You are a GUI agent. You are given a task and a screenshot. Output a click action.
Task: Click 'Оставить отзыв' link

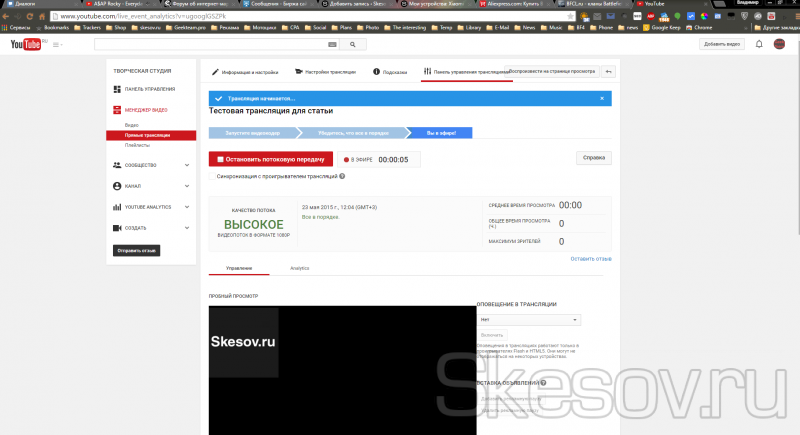pos(590,258)
